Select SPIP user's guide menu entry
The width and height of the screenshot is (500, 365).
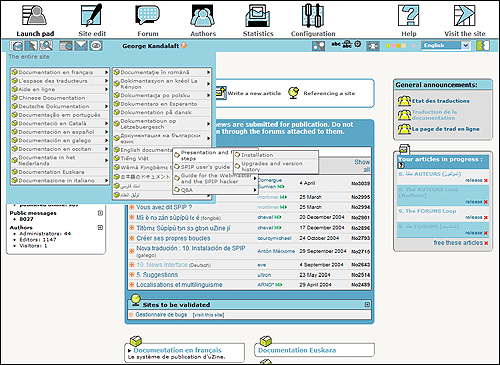205,167
